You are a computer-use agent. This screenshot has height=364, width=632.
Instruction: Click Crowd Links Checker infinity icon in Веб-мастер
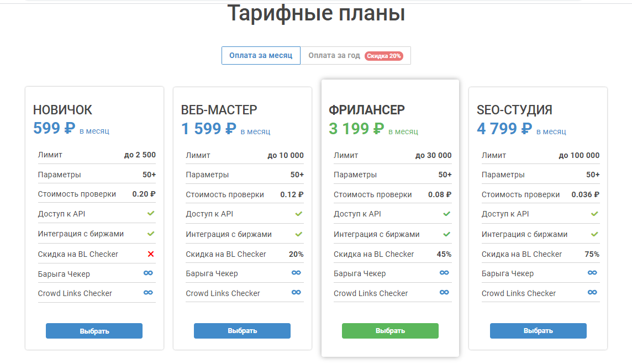(296, 293)
